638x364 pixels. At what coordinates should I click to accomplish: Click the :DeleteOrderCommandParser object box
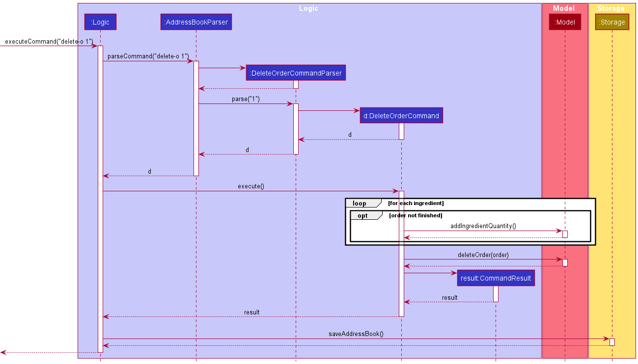pos(295,73)
